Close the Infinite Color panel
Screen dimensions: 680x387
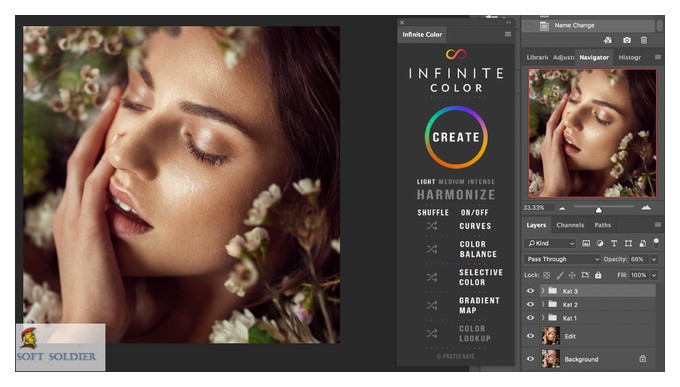click(x=402, y=23)
